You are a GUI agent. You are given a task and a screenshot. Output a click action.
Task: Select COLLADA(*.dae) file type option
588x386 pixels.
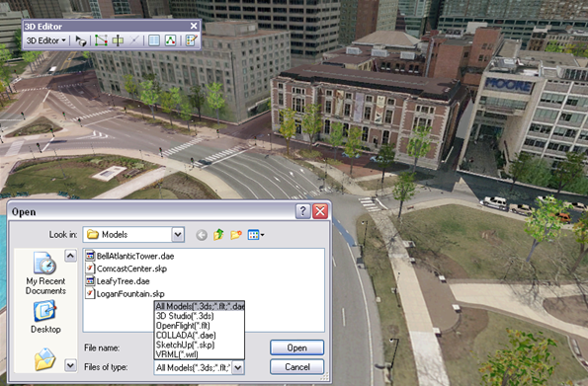click(186, 336)
